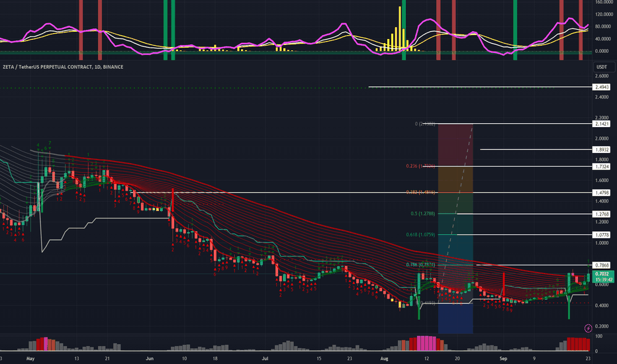Click the 2.6000 price axis tick

coord(602,76)
